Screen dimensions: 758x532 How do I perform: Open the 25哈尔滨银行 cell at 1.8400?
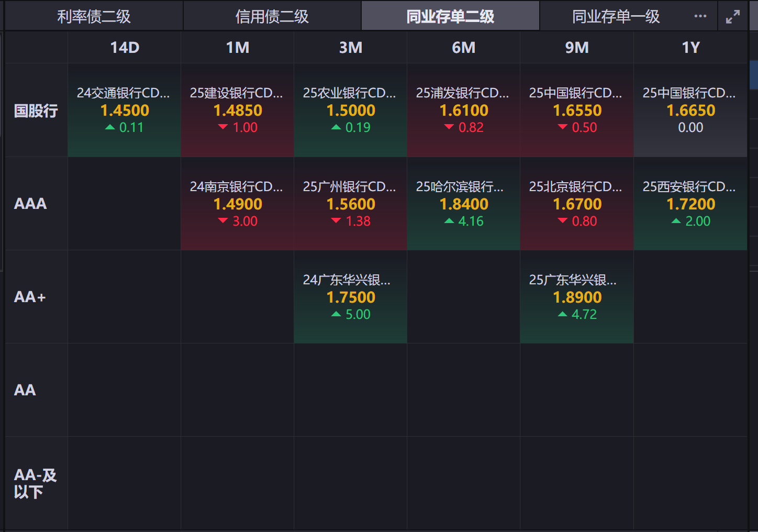click(464, 204)
